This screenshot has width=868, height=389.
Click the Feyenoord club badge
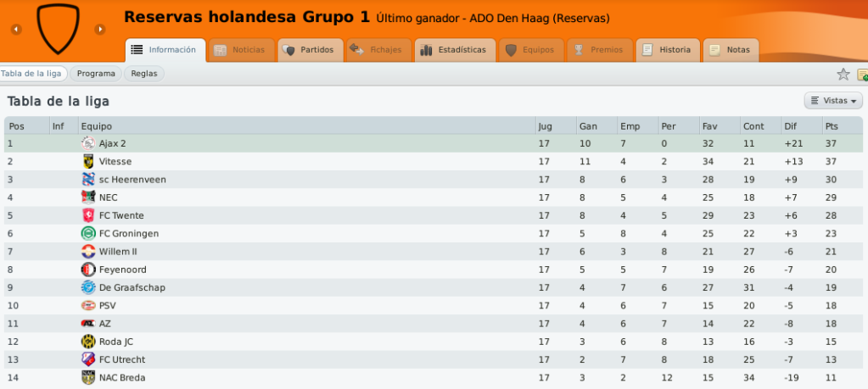click(x=88, y=270)
